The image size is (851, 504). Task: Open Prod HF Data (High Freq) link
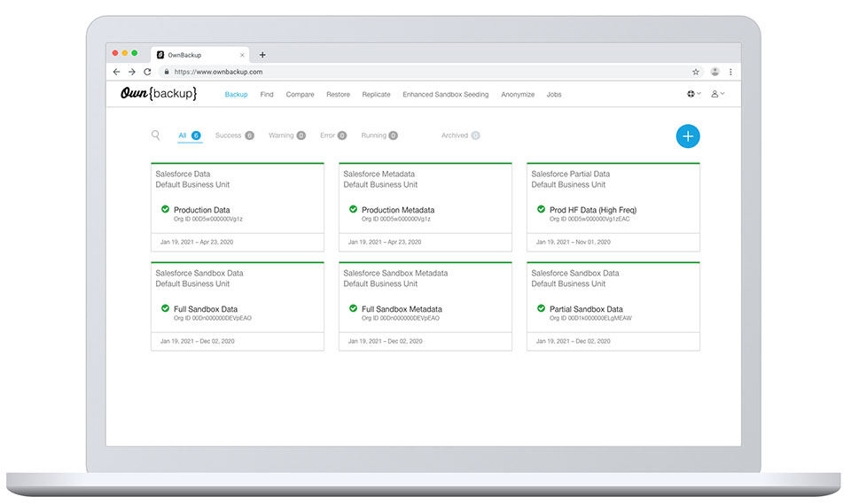593,210
